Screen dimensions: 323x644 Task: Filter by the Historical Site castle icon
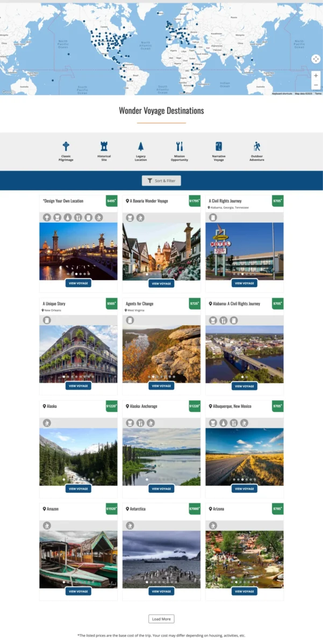point(104,147)
